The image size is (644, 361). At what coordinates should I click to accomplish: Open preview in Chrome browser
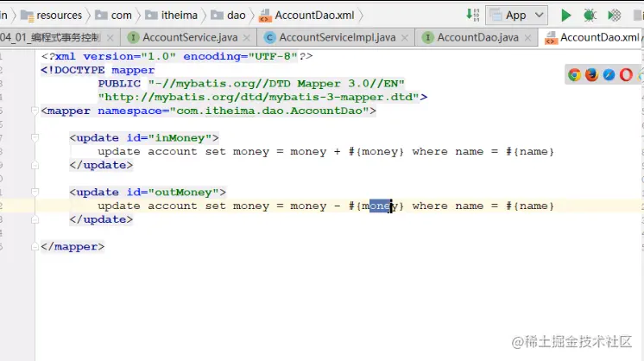pos(575,75)
